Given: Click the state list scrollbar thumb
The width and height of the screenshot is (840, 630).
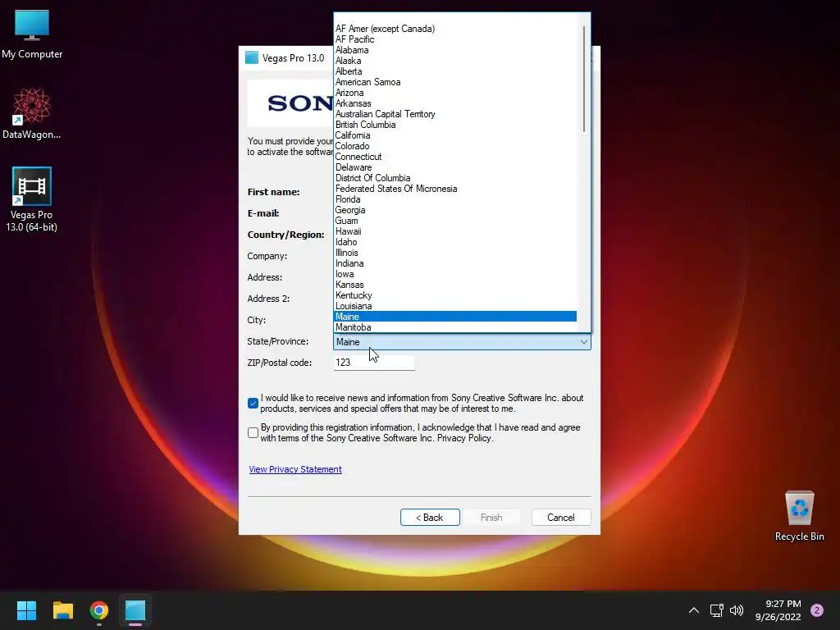Looking at the screenshot, I should tap(583, 78).
